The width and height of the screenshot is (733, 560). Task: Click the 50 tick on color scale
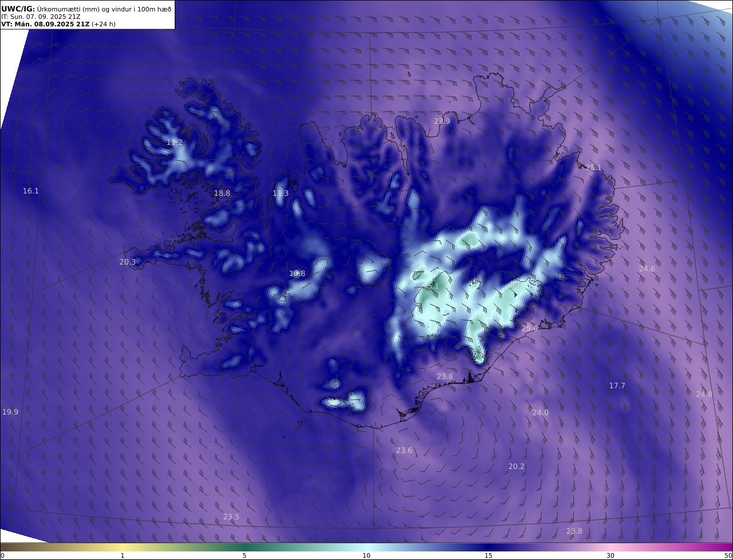click(728, 555)
